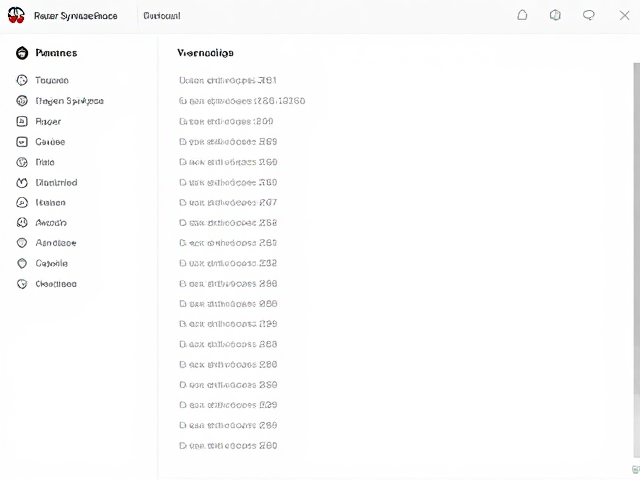Click the icon beside "Dianiried"

pyautogui.click(x=22, y=182)
